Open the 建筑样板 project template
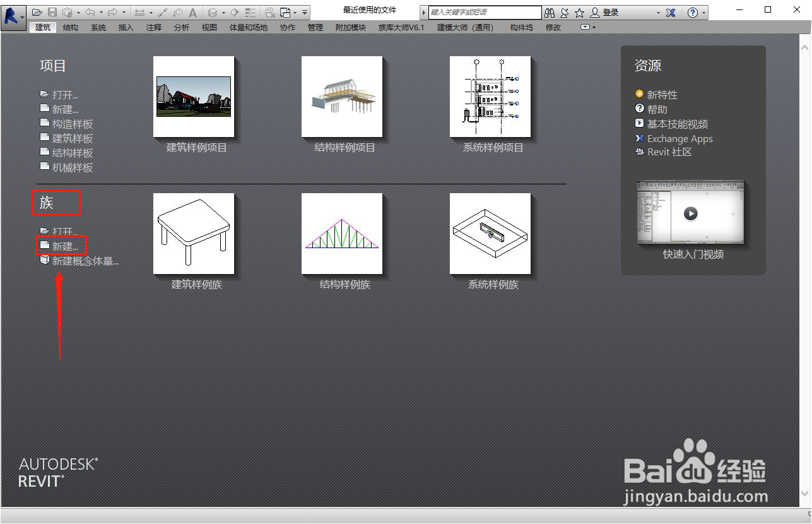The width and height of the screenshot is (812, 524). [66, 138]
